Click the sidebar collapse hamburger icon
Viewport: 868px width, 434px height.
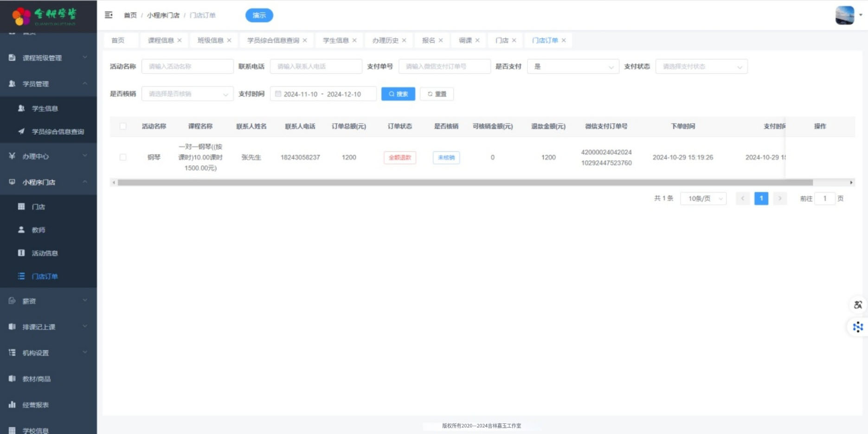[x=109, y=15]
